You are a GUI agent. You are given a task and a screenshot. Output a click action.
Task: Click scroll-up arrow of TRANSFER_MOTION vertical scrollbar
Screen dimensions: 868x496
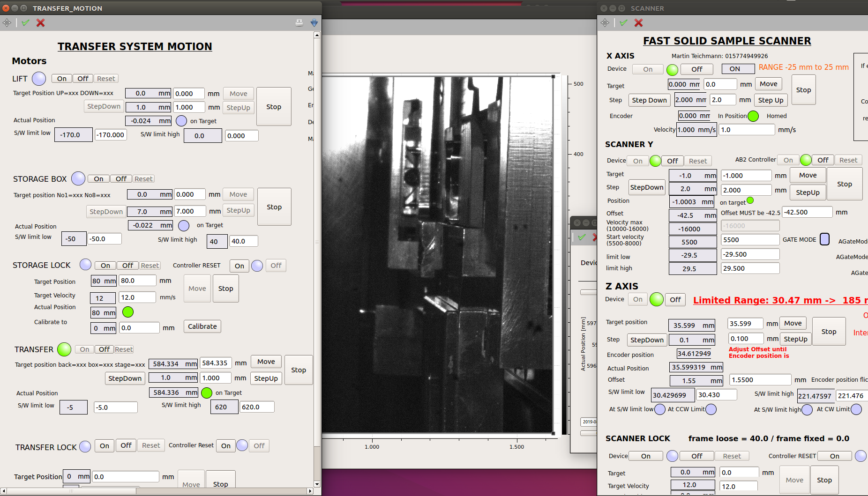tap(317, 35)
